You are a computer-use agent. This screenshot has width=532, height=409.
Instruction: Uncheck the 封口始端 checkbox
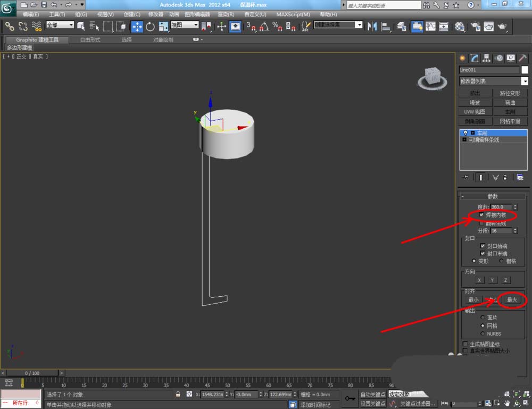483,246
